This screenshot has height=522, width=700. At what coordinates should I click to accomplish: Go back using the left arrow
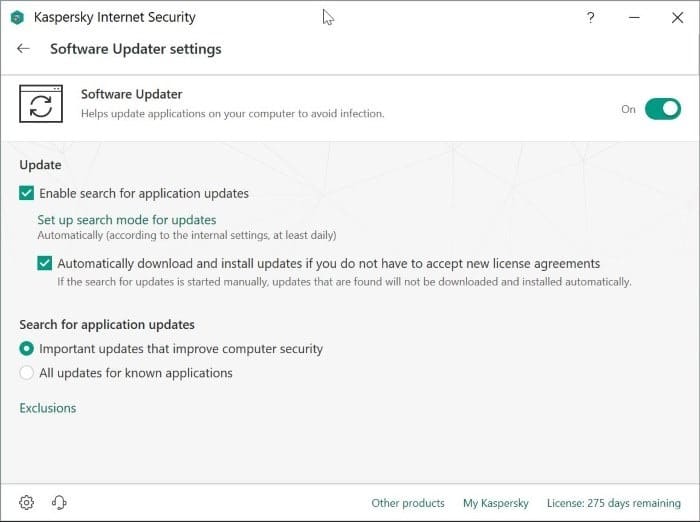23,48
